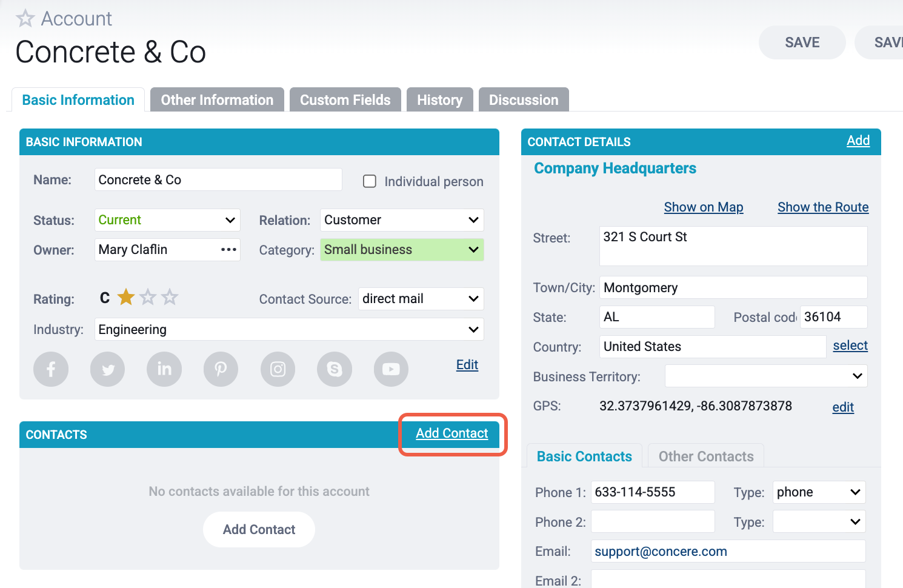Click the Facebook social icon
903x588 pixels.
pos(51,369)
